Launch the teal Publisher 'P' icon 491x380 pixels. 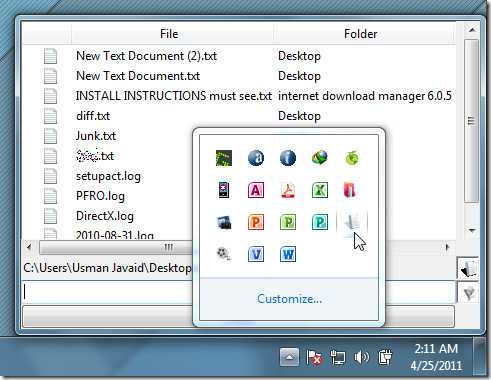(320, 222)
